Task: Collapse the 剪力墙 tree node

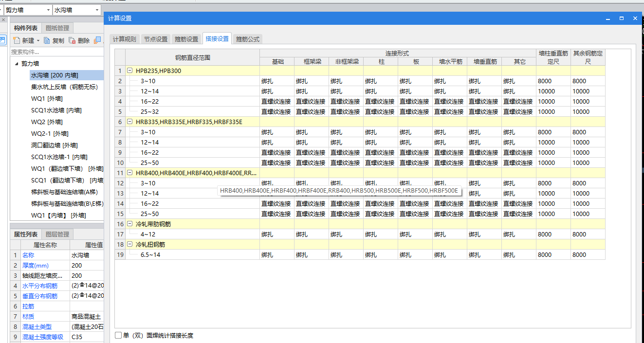Action: coord(17,64)
